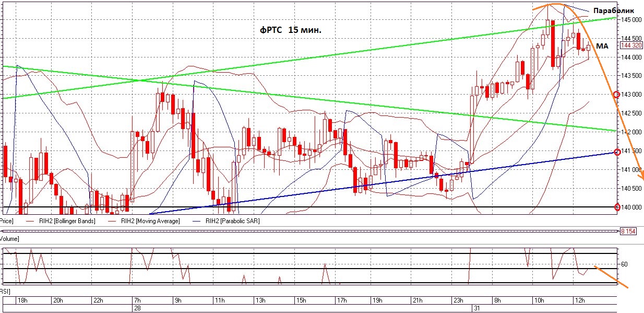Screen dimensions: 644x313
Task: Click the 8h time axis label
Action: click(x=497, y=300)
